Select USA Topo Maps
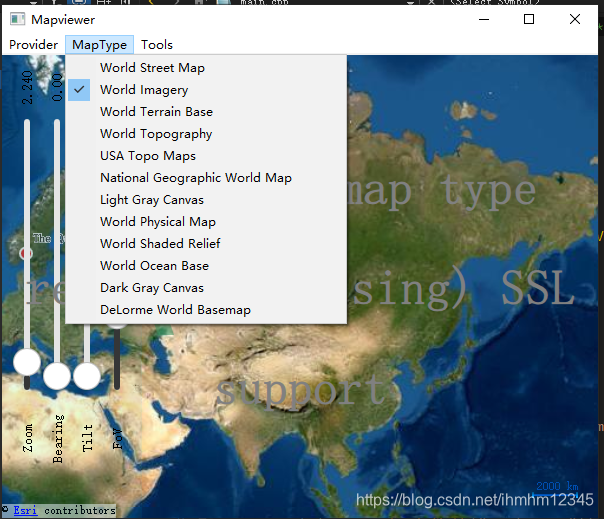The width and height of the screenshot is (604, 519). 206,156
